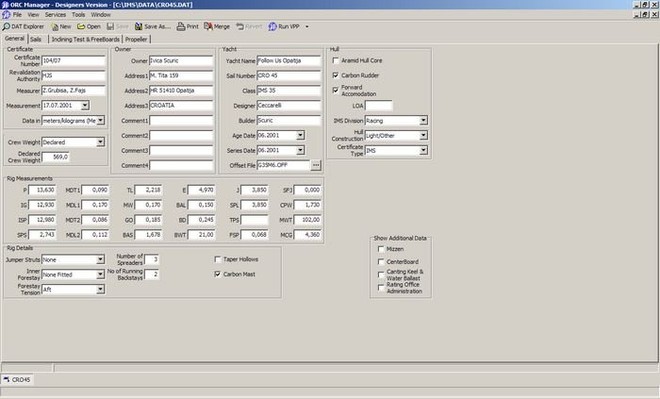Image resolution: width=660 pixels, height=399 pixels.
Task: Uncheck the Carbon Mast option
Action: pyautogui.click(x=218, y=274)
